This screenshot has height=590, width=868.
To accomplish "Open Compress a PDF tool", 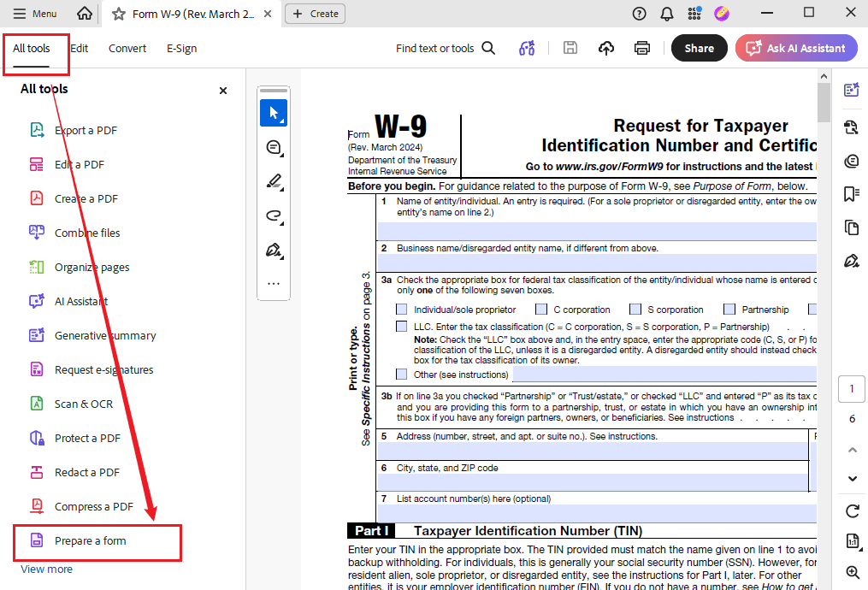I will [81, 506].
